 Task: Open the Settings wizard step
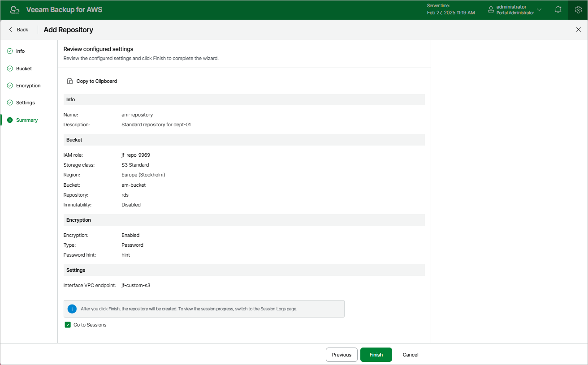[x=25, y=103]
